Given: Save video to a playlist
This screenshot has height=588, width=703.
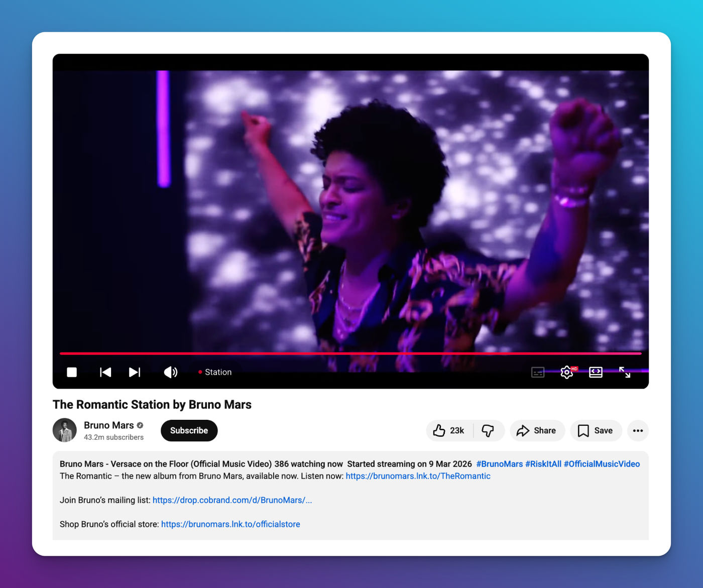Looking at the screenshot, I should pyautogui.click(x=596, y=431).
